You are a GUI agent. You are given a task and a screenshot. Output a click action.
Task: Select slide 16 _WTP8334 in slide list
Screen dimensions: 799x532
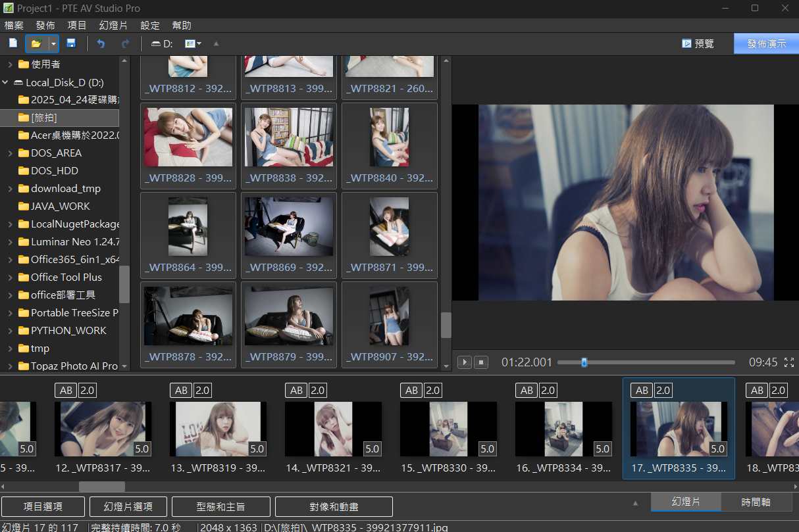(x=563, y=429)
